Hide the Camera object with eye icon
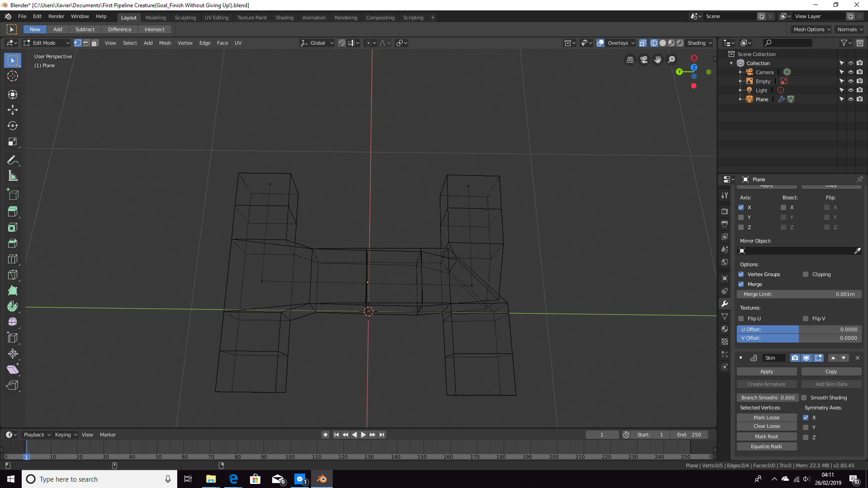This screenshot has width=868, height=488. click(x=850, y=72)
